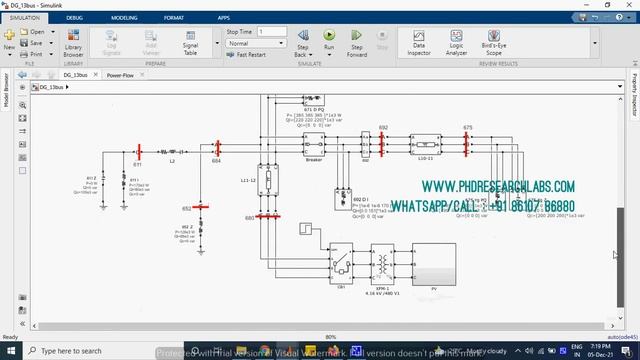Open the Model Browser side panel
Screen dimensions: 640x360
[6, 90]
